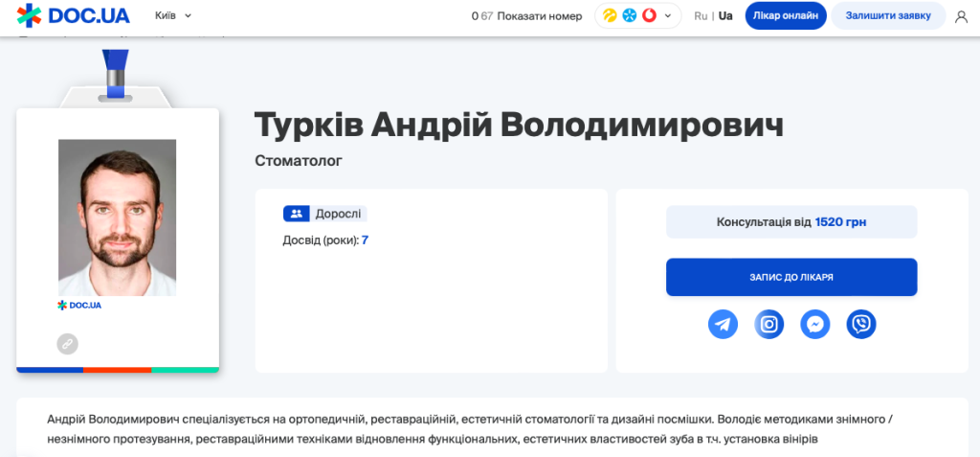Open the Київ city dropdown

173,16
